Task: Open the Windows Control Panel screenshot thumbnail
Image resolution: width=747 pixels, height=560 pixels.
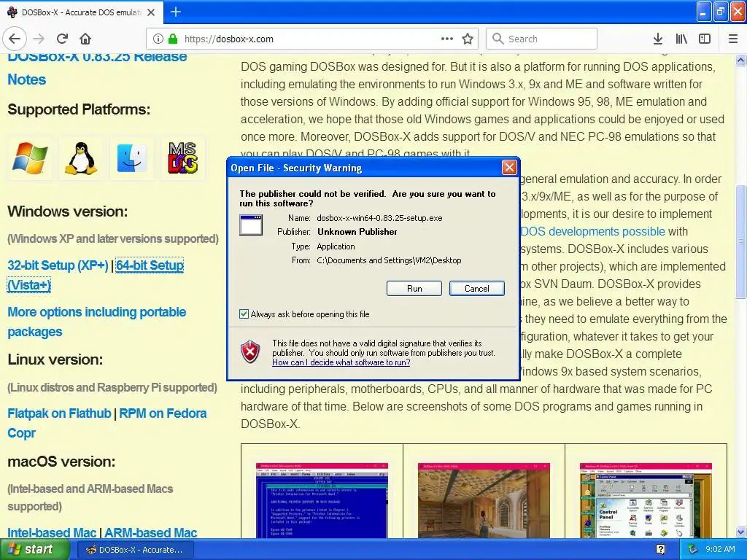Action: (x=646, y=500)
